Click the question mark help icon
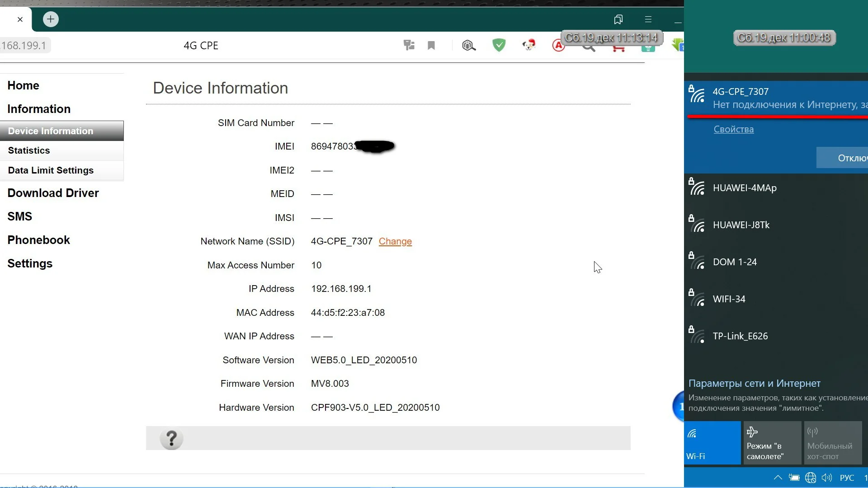 171,439
